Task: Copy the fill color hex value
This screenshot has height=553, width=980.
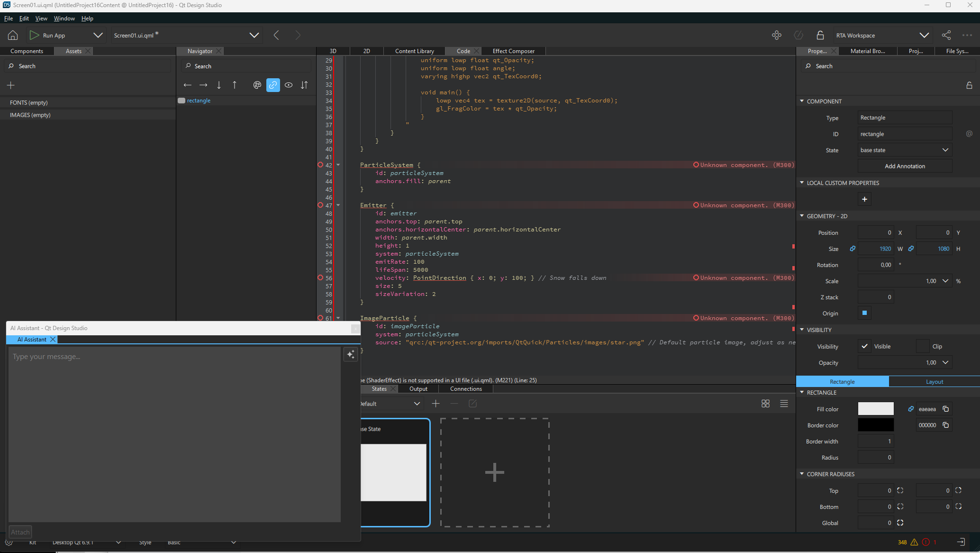Action: pyautogui.click(x=945, y=409)
